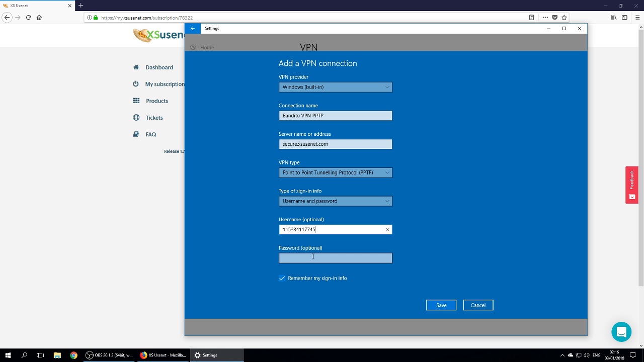The height and width of the screenshot is (362, 644).
Task: Open File Explorer from taskbar
Action: 57,355
